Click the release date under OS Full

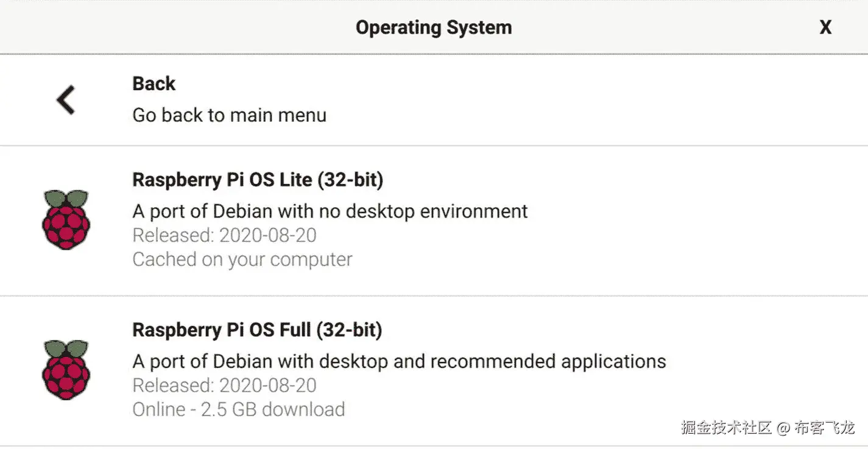point(224,385)
